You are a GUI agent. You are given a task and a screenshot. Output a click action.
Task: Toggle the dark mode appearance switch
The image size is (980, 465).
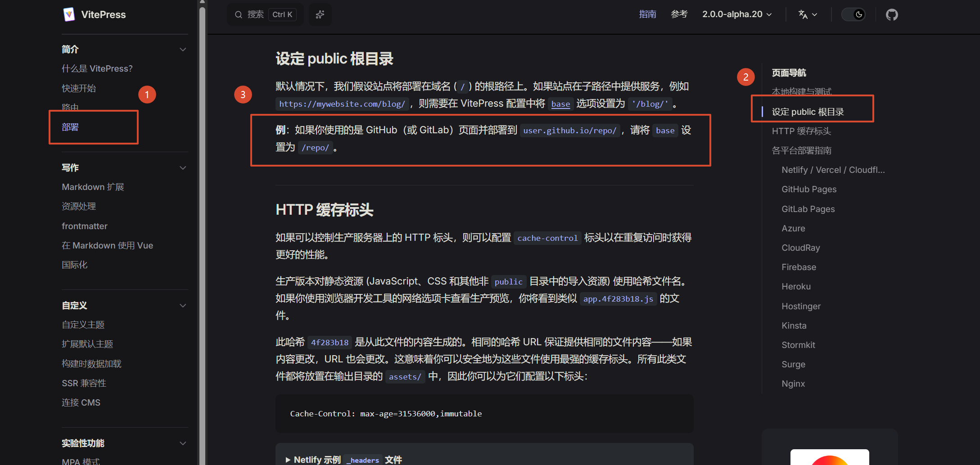(x=854, y=14)
